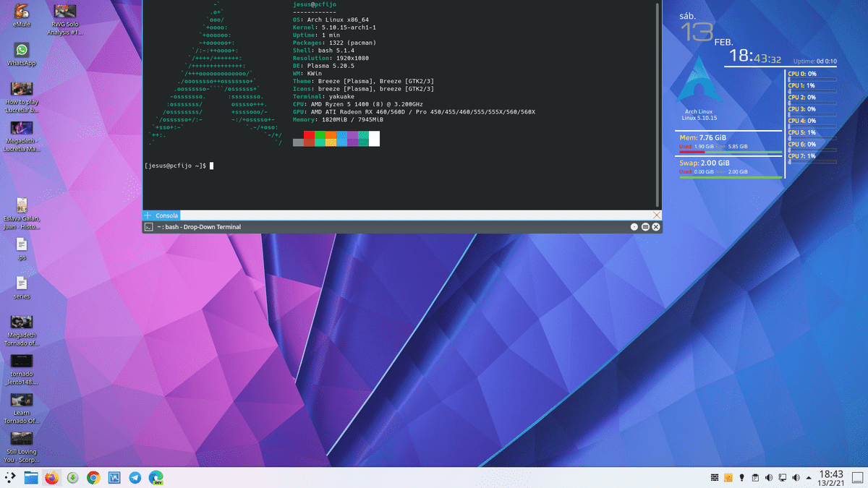868x488 pixels.
Task: Launch Google Chrome from the taskbar
Action: [x=93, y=477]
